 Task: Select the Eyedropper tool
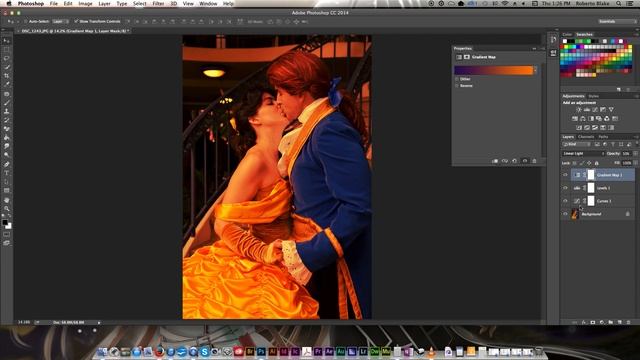tap(7, 84)
